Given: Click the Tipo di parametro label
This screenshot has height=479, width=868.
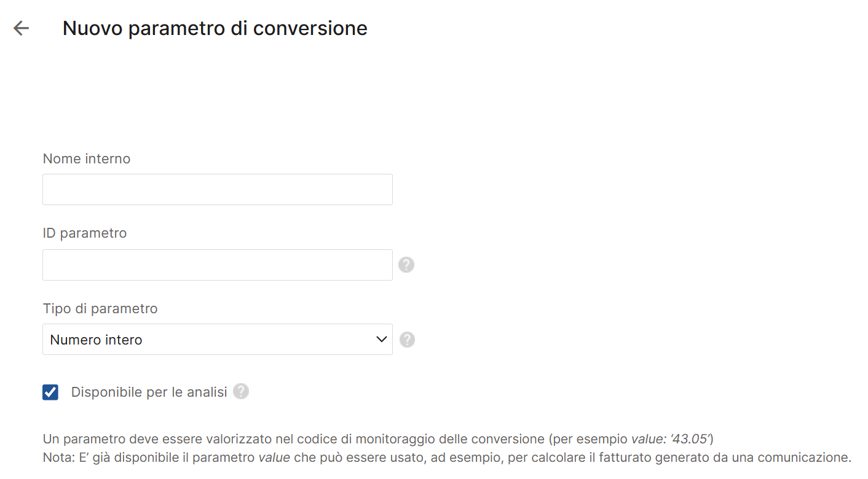Looking at the screenshot, I should tap(100, 308).
